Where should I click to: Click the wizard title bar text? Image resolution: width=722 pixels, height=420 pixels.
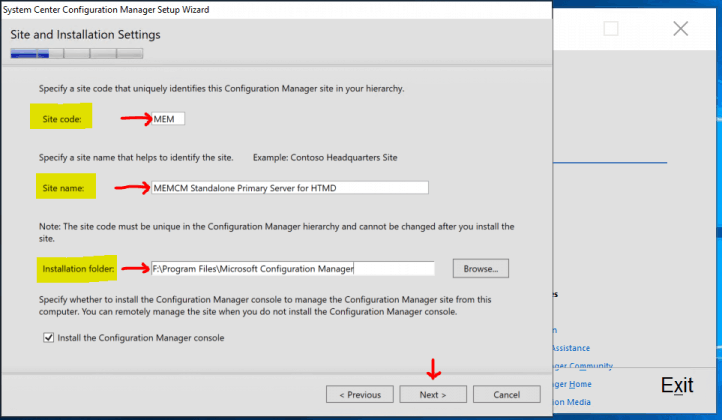click(x=106, y=10)
